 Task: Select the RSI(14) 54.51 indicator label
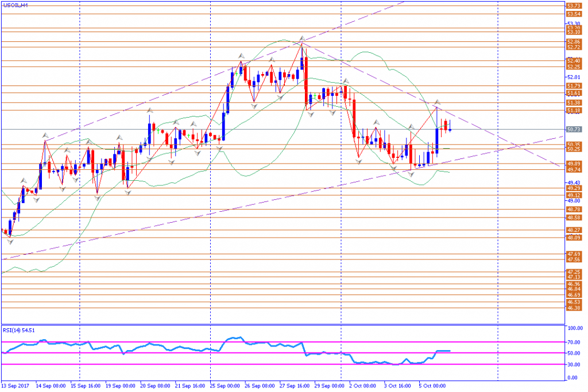point(19,330)
